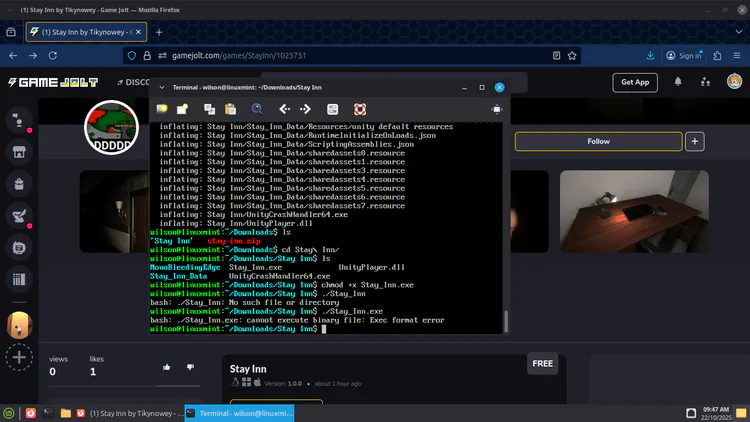Image resolution: width=750 pixels, height=422 pixels.
Task: Click the Discover link in Game Jolt header
Action: [134, 82]
